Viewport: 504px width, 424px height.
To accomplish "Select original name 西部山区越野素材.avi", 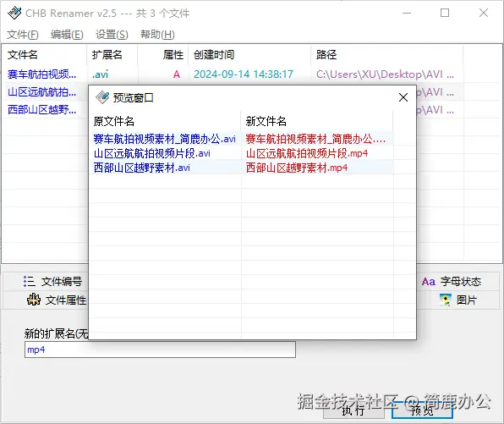I will pyautogui.click(x=142, y=168).
